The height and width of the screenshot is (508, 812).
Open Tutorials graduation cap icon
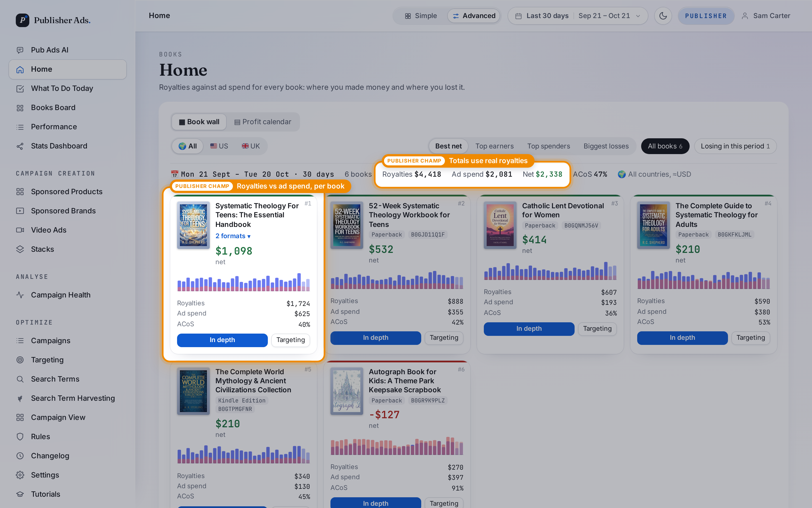coord(20,494)
